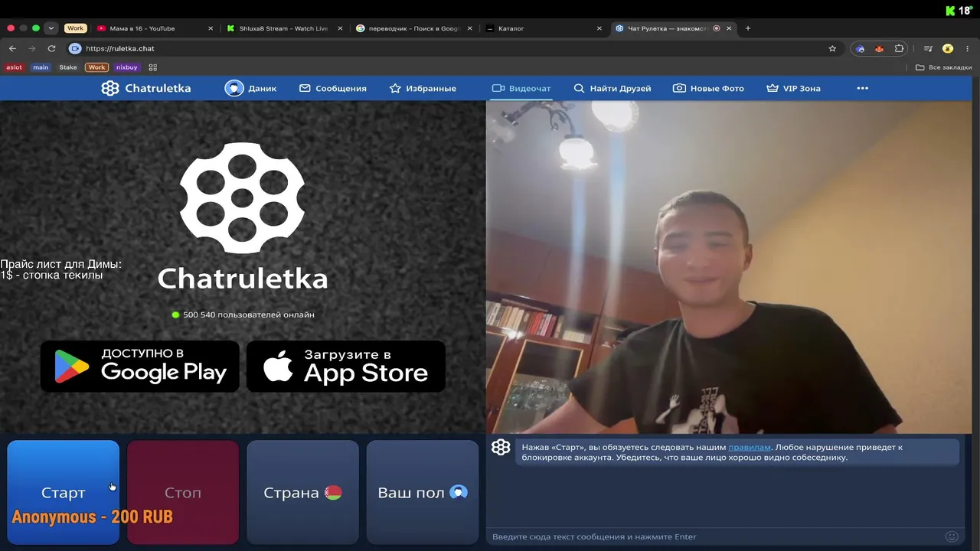Open the Work bookmark in bookmarks bar
The height and width of the screenshot is (551, 980).
tap(96, 67)
